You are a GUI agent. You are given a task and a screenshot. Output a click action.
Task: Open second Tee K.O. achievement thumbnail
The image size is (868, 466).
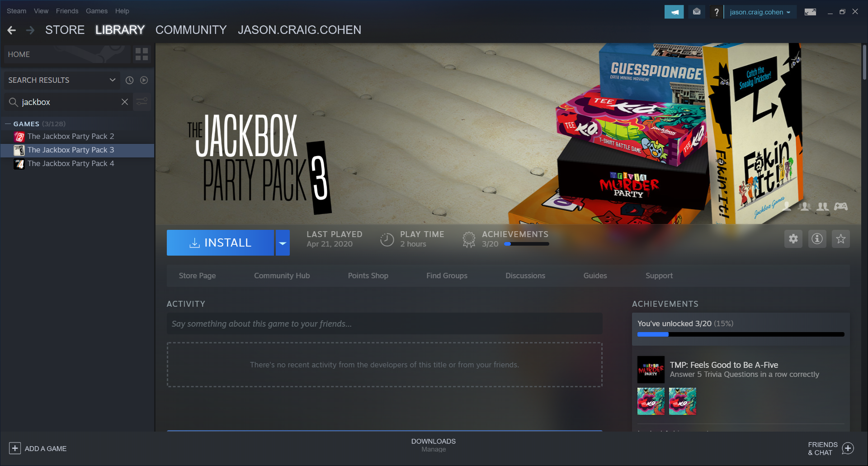[x=683, y=401]
